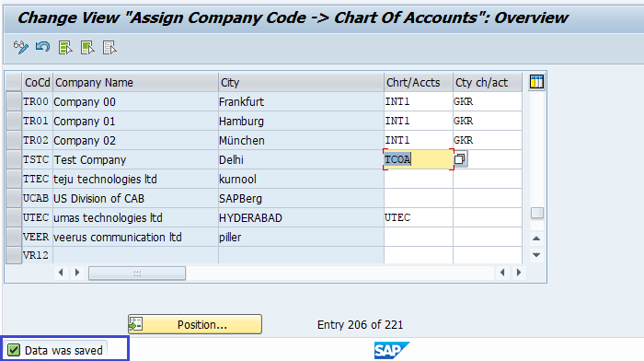
Task: Click Chrt/Accts field for VEER row
Action: (419, 237)
